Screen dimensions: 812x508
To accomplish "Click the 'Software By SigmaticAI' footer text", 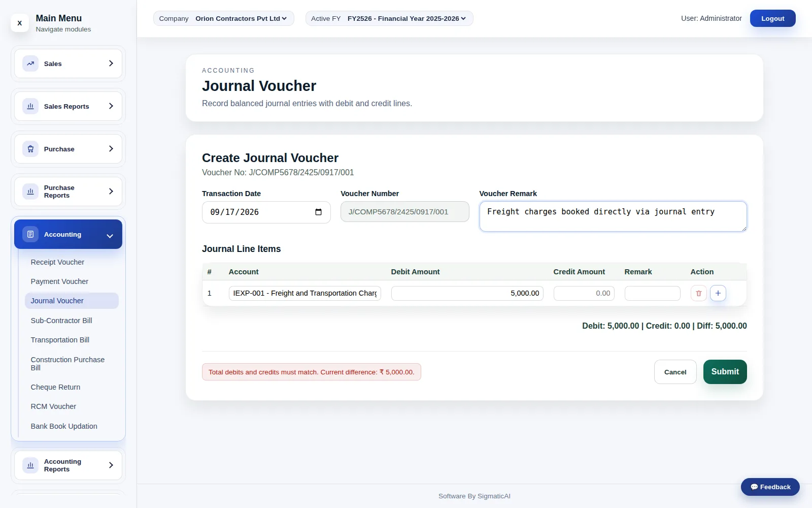I will 475,496.
